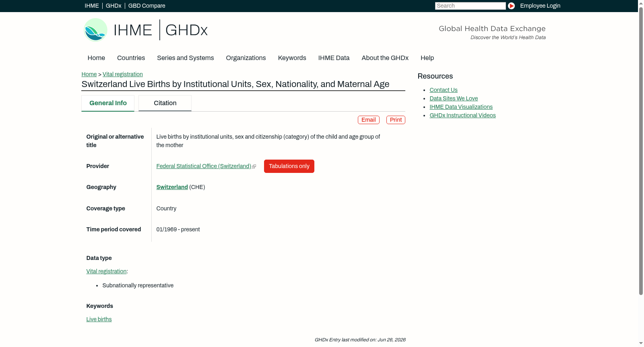Click the 'Coverage type' field label
644x347 pixels.
pyautogui.click(x=106, y=209)
